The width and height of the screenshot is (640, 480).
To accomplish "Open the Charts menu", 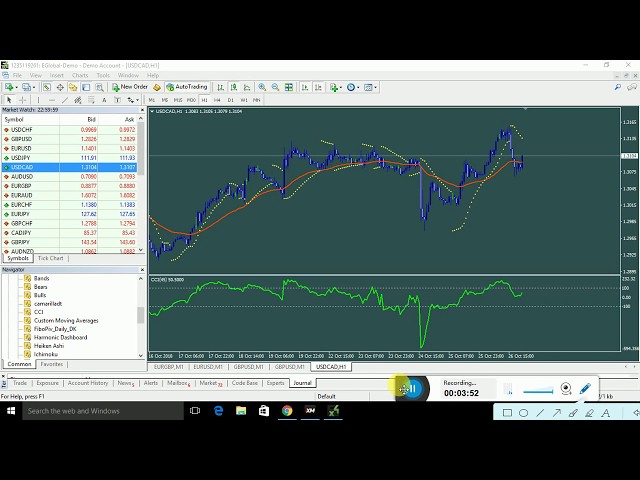I will pos(80,75).
